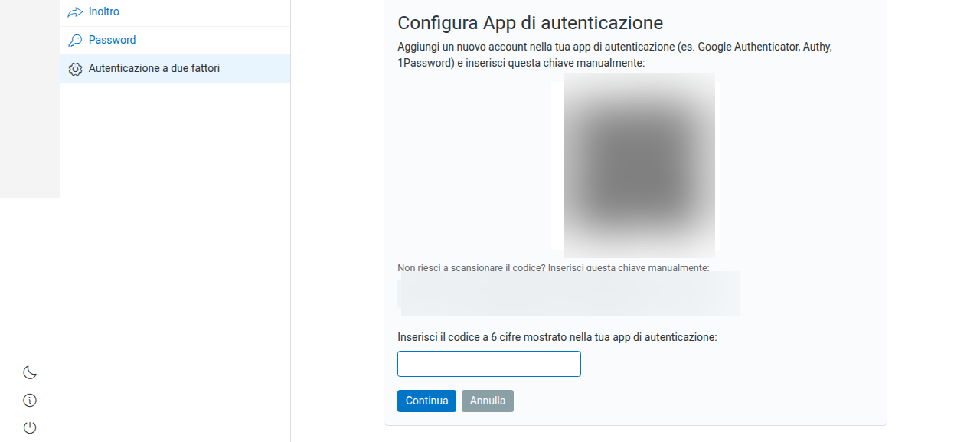The width and height of the screenshot is (980, 442).
Task: Click 'Aggiungi un nuovo account' instruction text
Action: click(615, 55)
